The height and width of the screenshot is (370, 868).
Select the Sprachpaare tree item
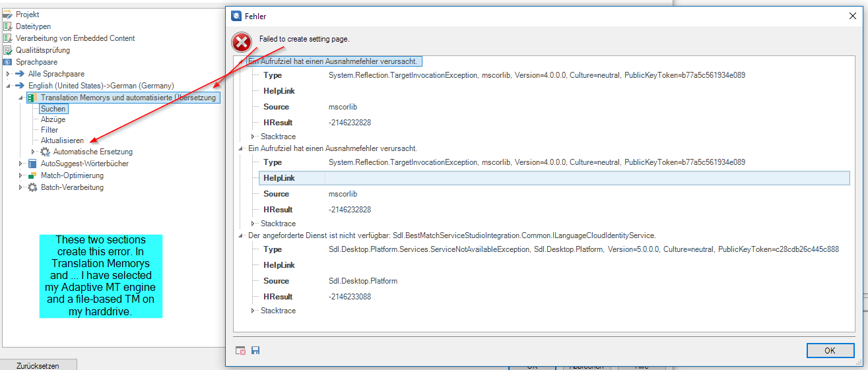(37, 62)
